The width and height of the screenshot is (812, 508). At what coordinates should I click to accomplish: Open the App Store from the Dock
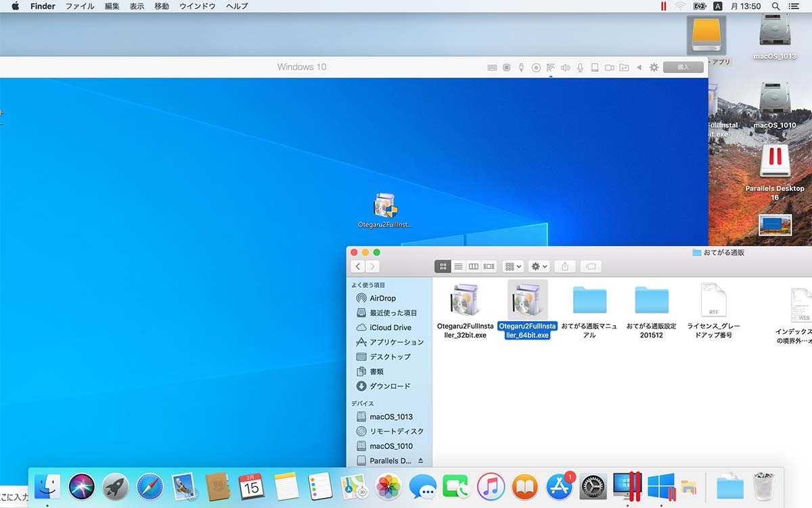(x=560, y=486)
